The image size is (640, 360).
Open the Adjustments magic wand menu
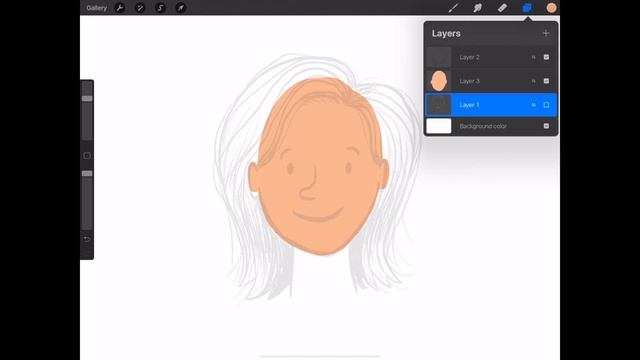pos(140,8)
